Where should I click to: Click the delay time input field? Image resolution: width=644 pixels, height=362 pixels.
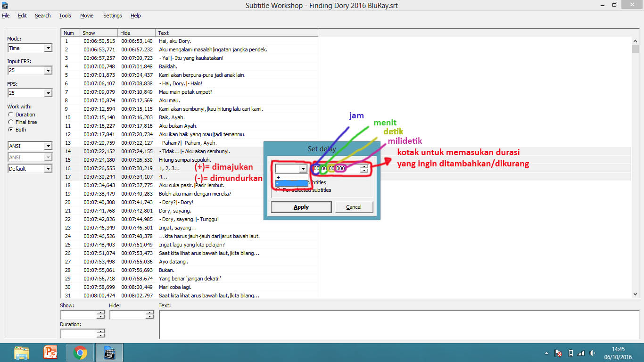pyautogui.click(x=335, y=169)
